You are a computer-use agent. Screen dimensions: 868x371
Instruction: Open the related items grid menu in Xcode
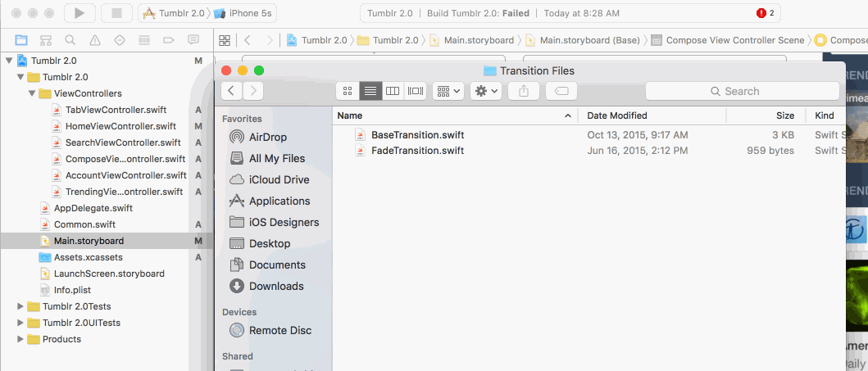point(225,40)
